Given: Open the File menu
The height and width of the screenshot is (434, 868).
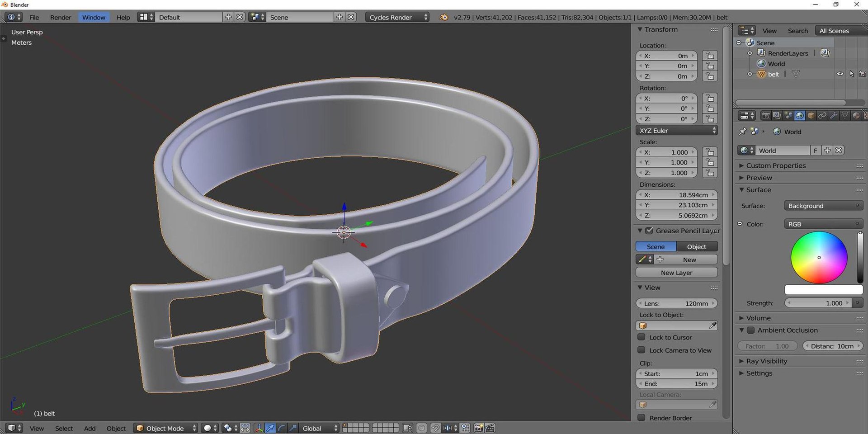Looking at the screenshot, I should [x=34, y=17].
